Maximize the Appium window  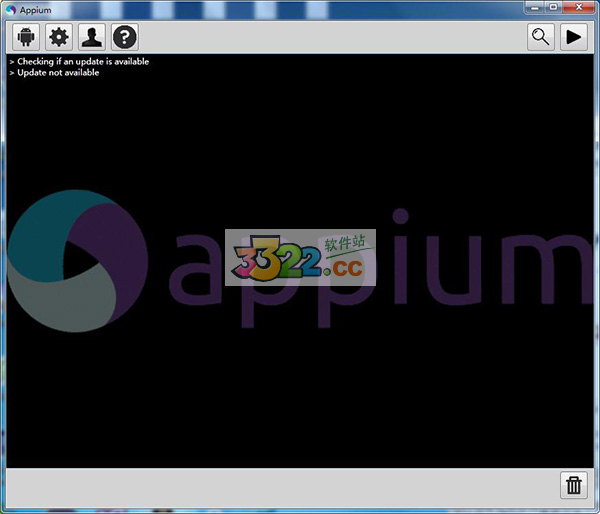553,8
